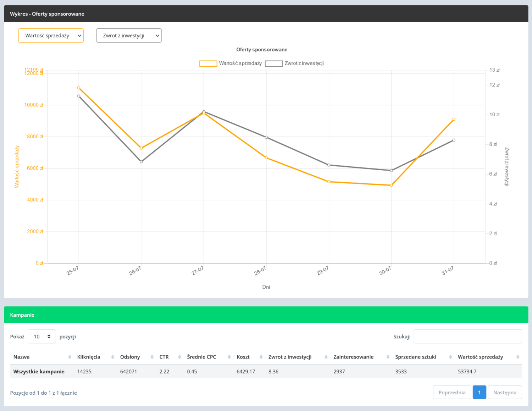Click the orange legend color box
The height and width of the screenshot is (411, 532).
tap(208, 63)
